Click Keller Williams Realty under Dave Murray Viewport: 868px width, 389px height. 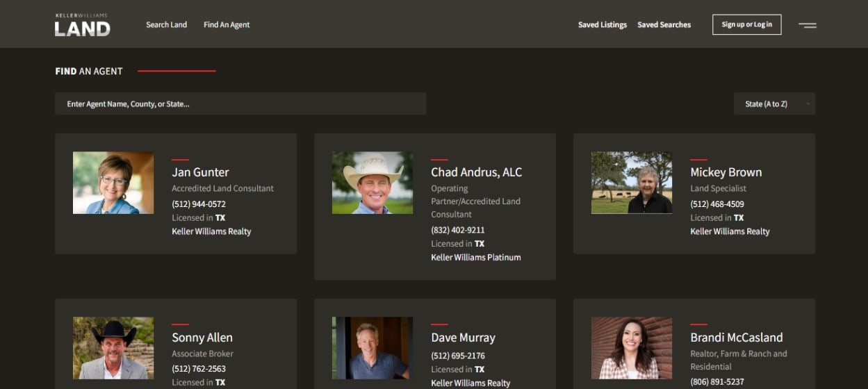point(470,383)
